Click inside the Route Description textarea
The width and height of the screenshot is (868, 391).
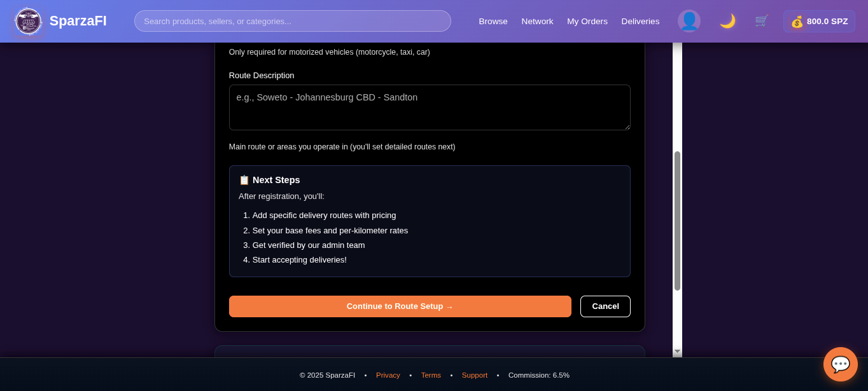[x=430, y=107]
